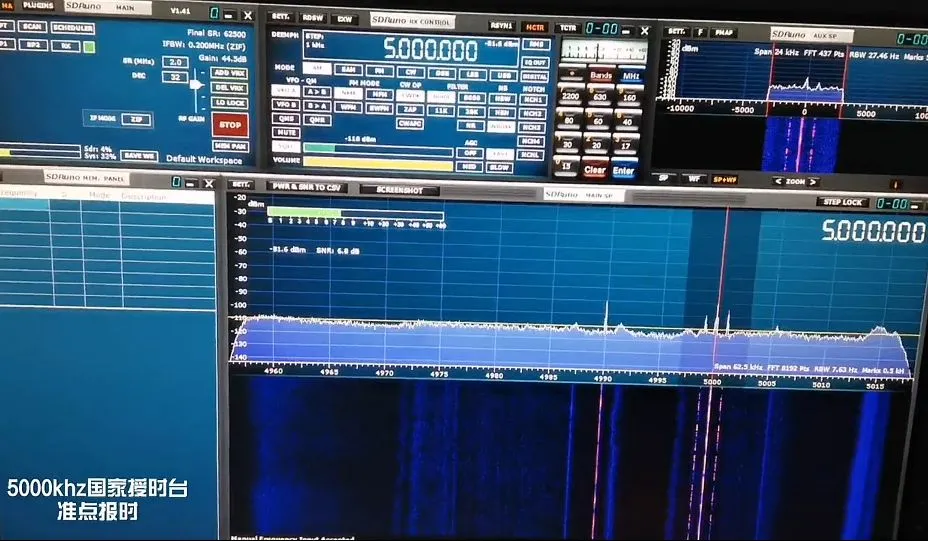This screenshot has width=928, height=541.
Task: Open the SR (MHz) sample rate selector
Action: tap(176, 62)
